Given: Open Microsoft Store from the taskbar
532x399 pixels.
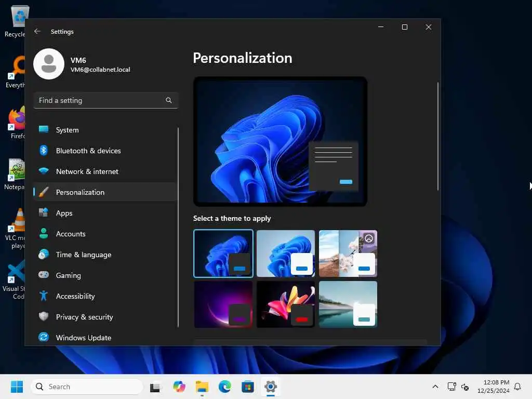Looking at the screenshot, I should click(248, 387).
